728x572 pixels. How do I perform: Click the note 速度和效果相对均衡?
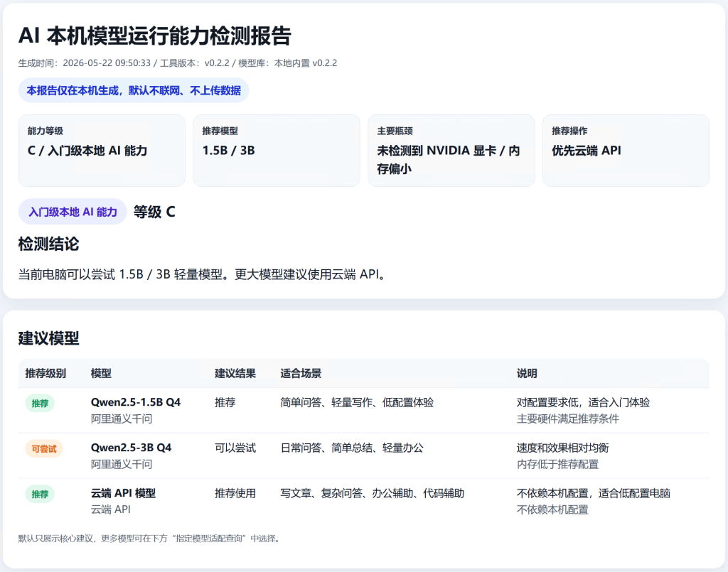[563, 448]
